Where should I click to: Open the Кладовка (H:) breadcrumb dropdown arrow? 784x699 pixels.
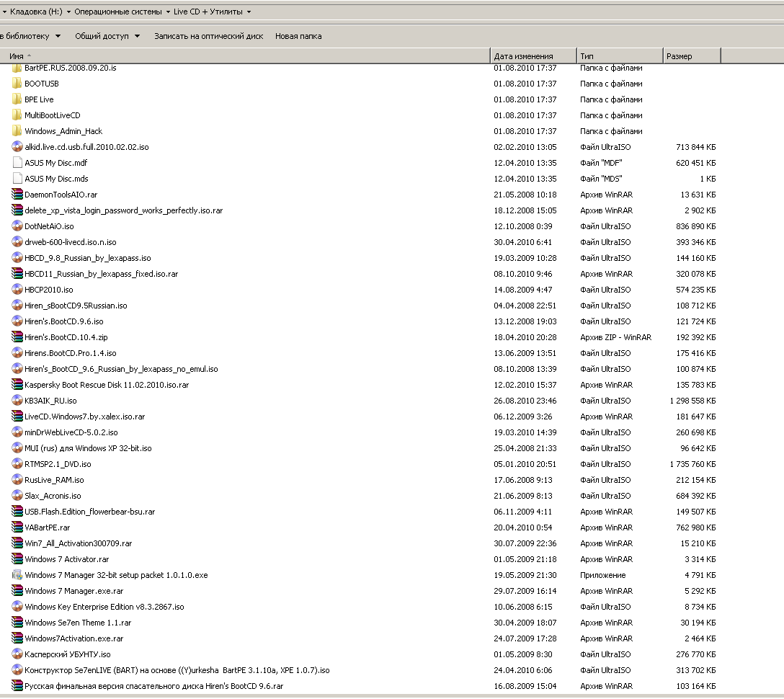(x=68, y=12)
